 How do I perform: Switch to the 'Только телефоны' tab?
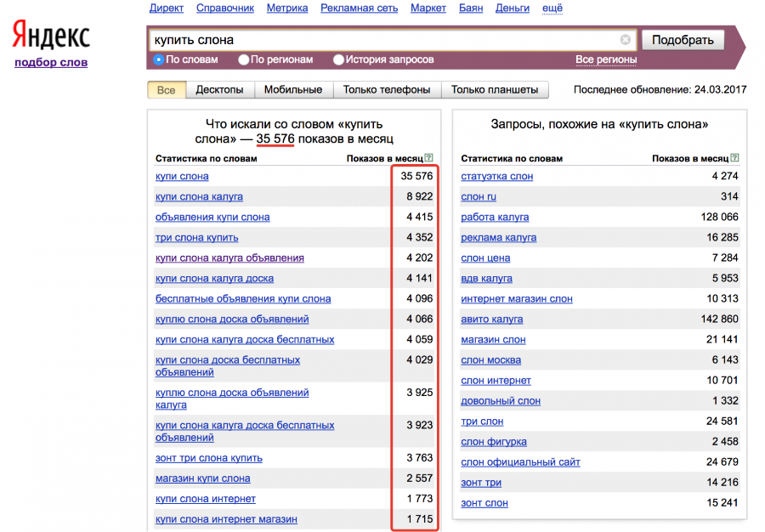(387, 90)
